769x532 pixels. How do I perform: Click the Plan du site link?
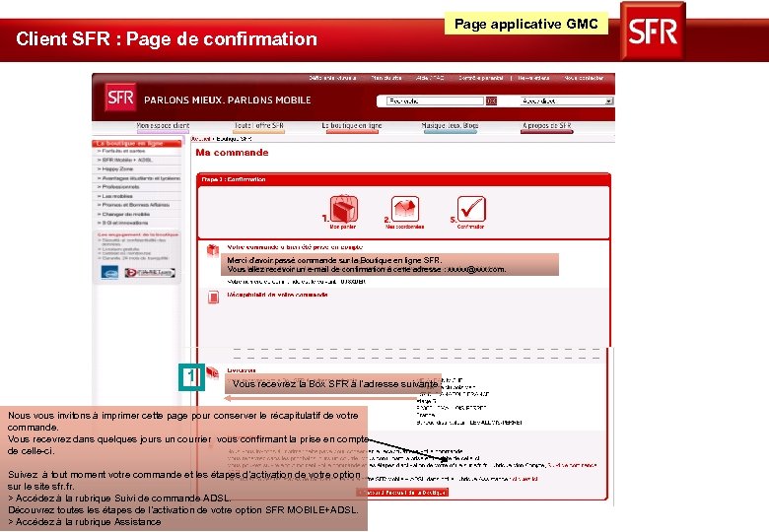point(386,78)
